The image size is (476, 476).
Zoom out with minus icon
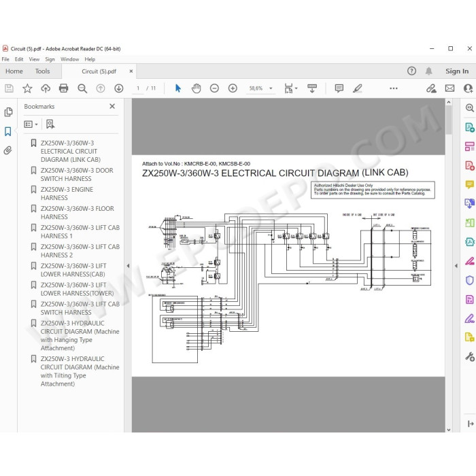point(214,88)
